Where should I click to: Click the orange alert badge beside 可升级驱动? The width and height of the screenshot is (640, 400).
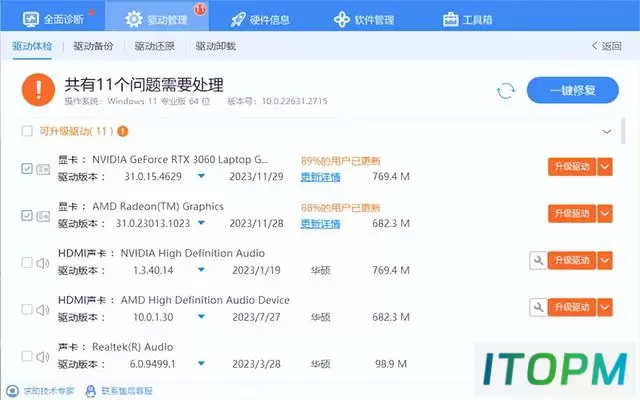(x=122, y=131)
